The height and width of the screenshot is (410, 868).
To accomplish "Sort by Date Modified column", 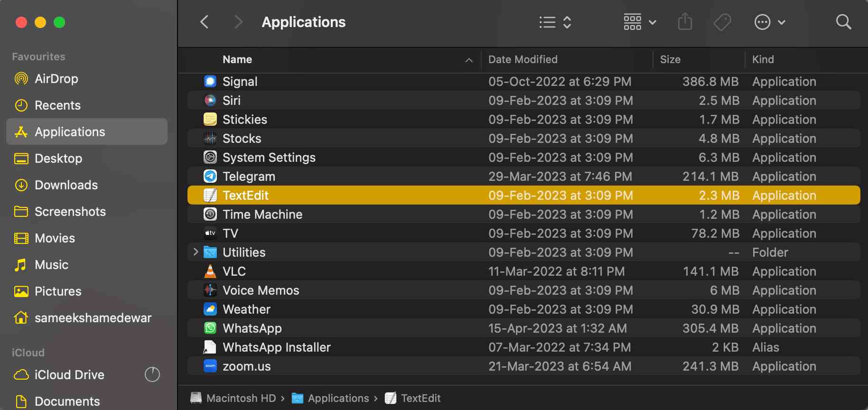I will [x=523, y=60].
